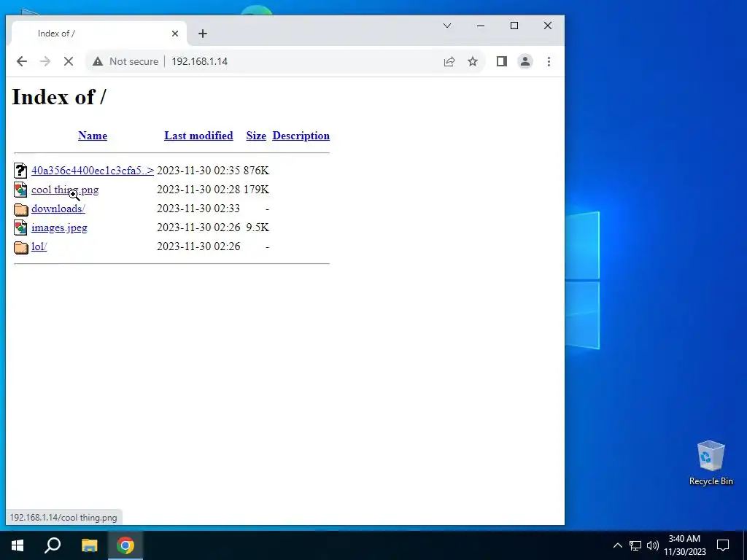Screen dimensions: 747x560
Task: Click the 9.5K size value
Action: point(258,227)
